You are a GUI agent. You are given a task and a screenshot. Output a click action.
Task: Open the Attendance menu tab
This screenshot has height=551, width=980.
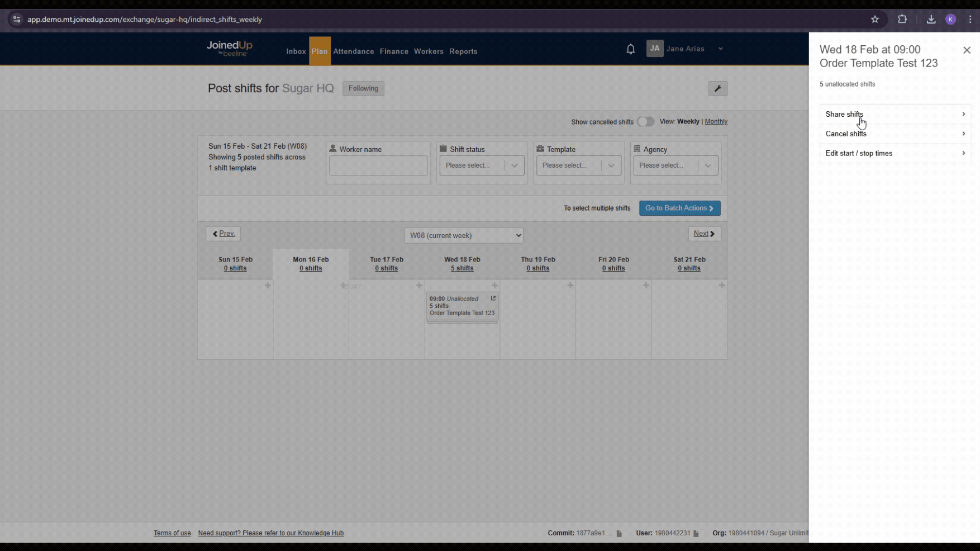click(353, 51)
